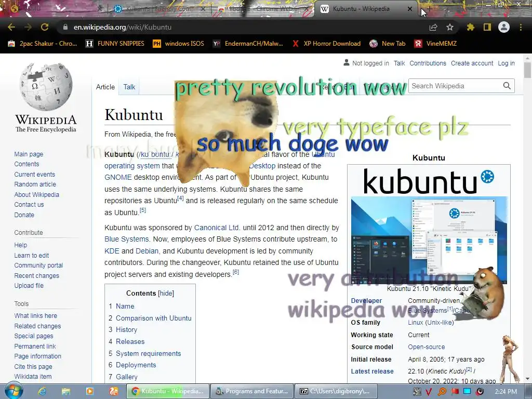Open the Debian link
The height and width of the screenshot is (399, 532).
[147, 251]
